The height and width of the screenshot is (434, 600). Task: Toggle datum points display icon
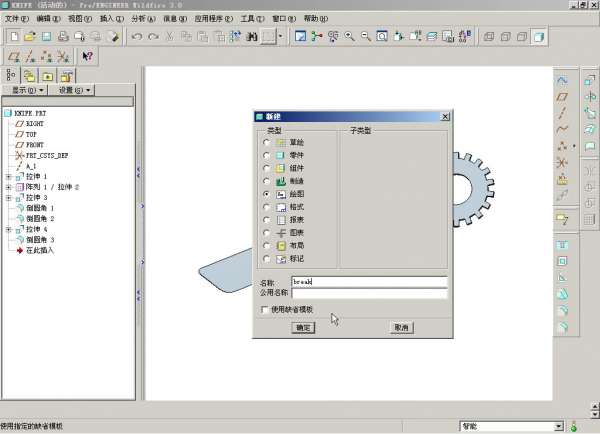click(x=47, y=57)
